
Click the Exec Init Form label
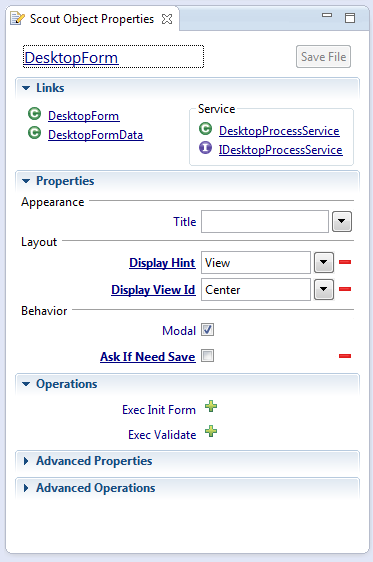point(159,410)
